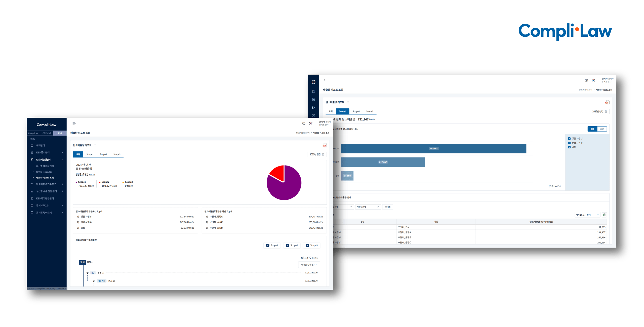The image size is (644, 327).
Task: Expand the sidebar with the right arrow icon
Action: (x=324, y=80)
